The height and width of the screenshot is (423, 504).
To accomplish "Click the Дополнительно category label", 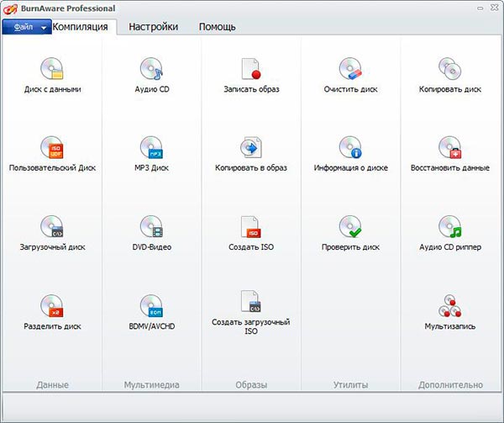I will click(450, 384).
